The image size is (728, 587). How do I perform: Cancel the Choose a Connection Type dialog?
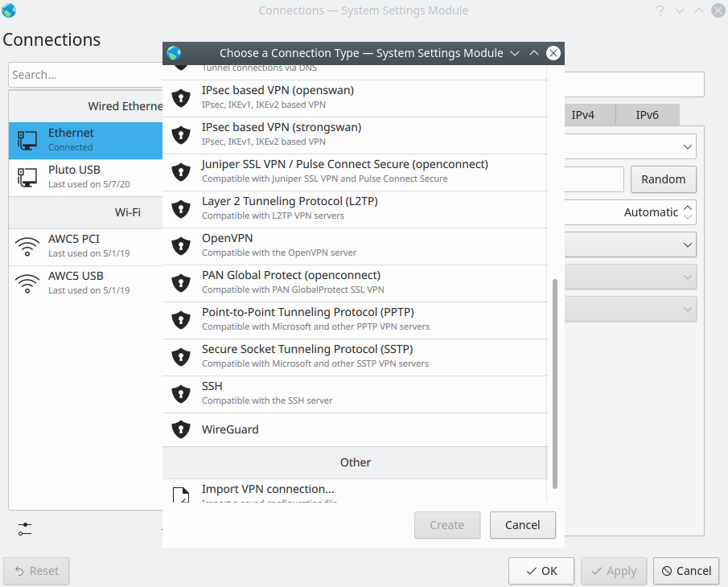(x=522, y=525)
